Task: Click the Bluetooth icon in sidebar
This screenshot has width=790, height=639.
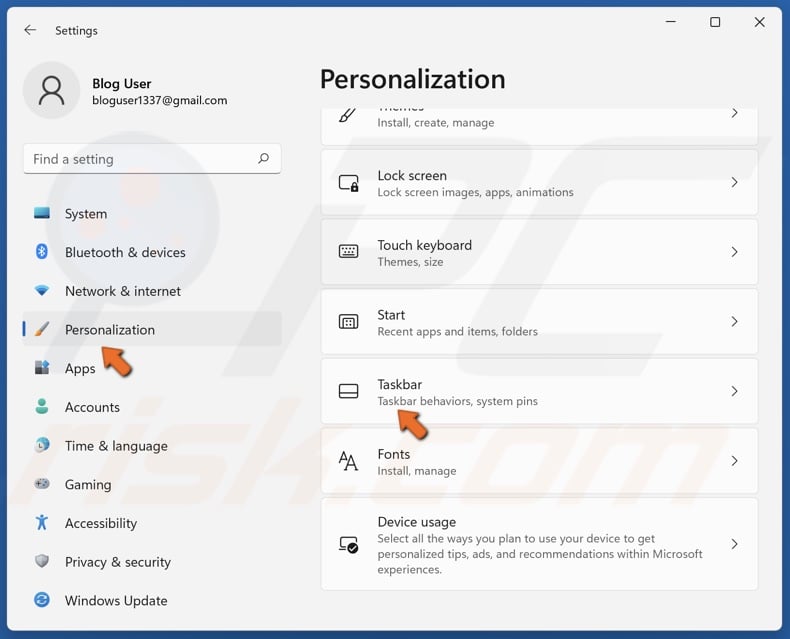Action: [42, 251]
